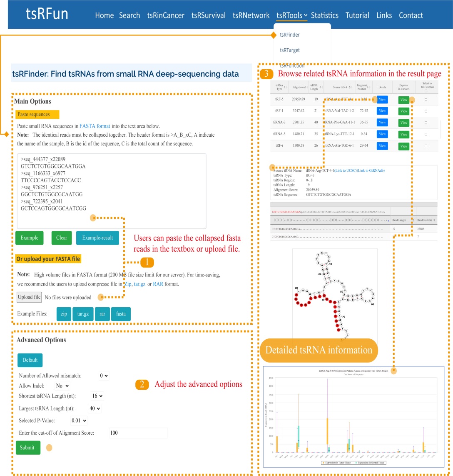Open the Link to UCSC
Image resolution: width=453 pixels, height=476 pixels.
coord(346,170)
